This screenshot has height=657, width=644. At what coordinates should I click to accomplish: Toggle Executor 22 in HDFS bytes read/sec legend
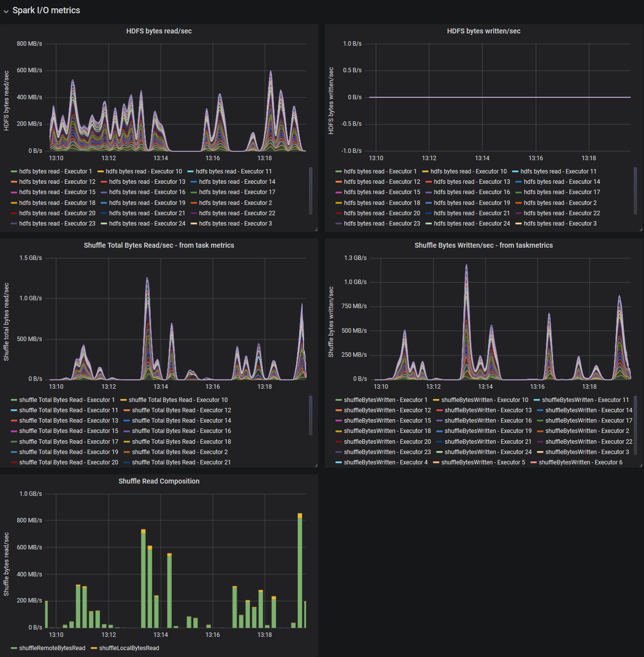point(237,213)
